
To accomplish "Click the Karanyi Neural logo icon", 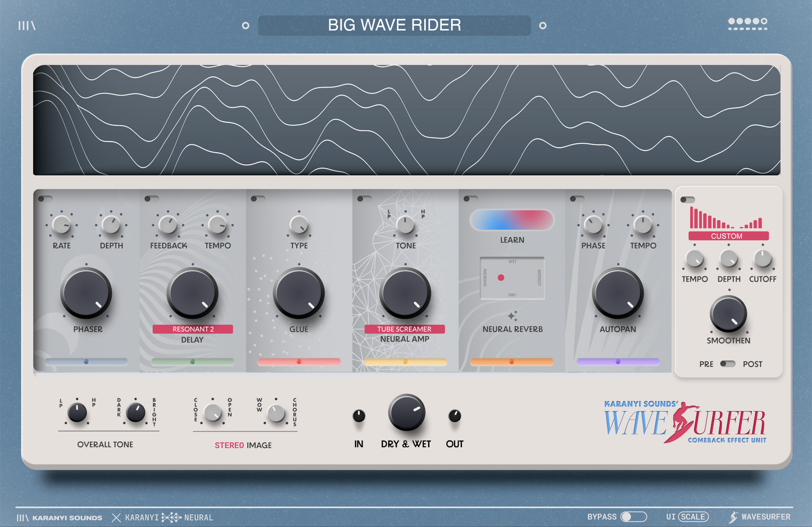I will point(171,517).
